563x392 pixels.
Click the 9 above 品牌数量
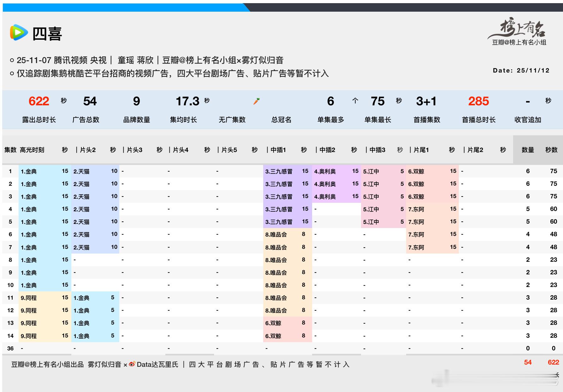click(x=136, y=101)
